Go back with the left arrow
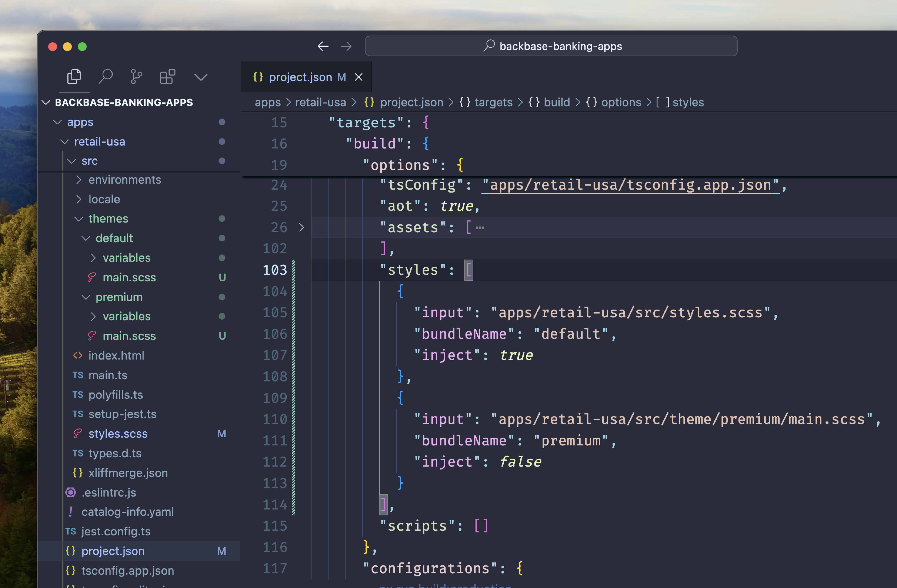The height and width of the screenshot is (588, 897). click(x=323, y=46)
